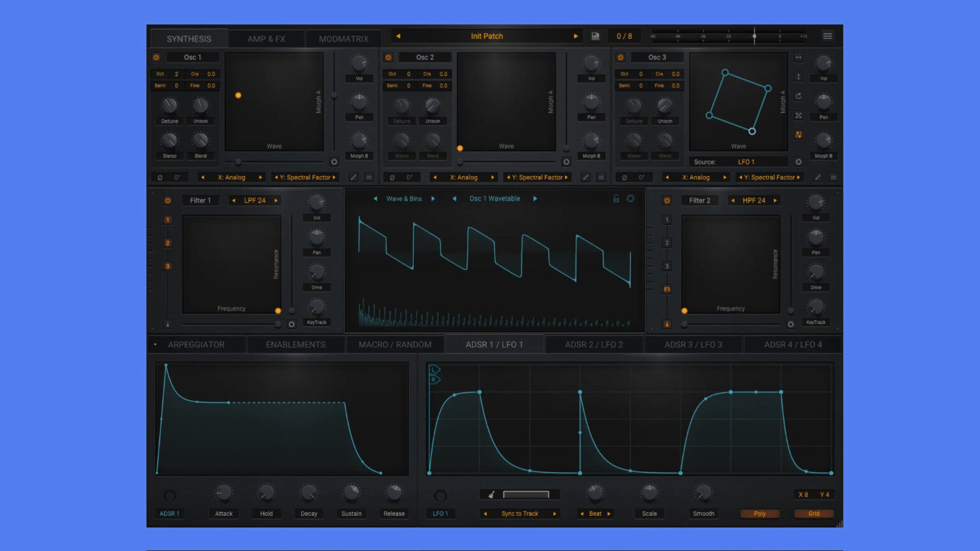Open the MODMATRIX tab
Image resolution: width=980 pixels, height=551 pixels.
point(343,38)
